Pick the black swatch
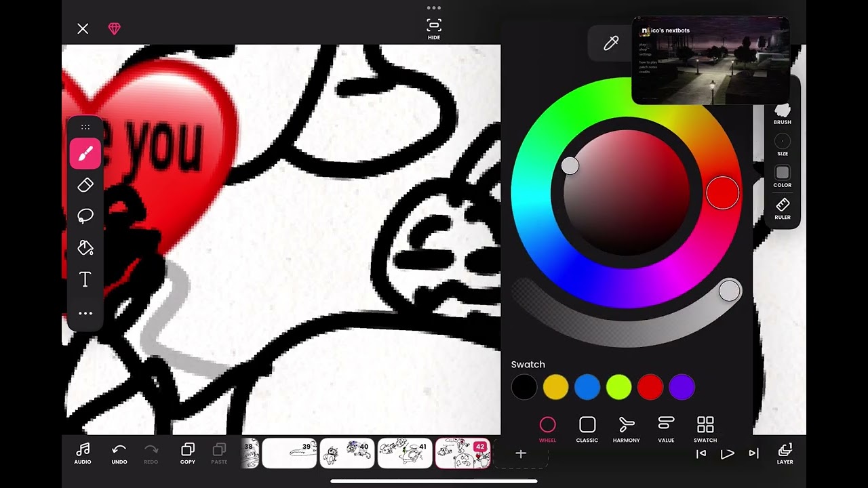The height and width of the screenshot is (488, 868). [x=524, y=387]
